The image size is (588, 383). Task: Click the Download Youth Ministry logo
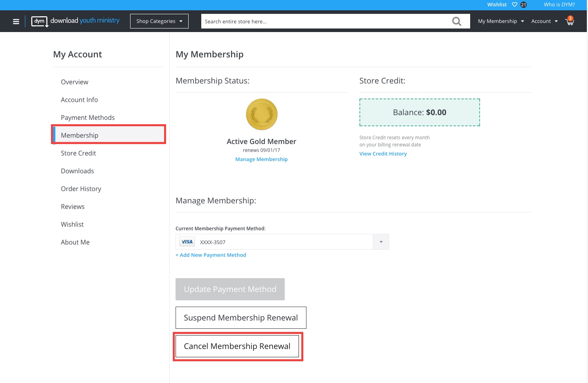click(76, 21)
